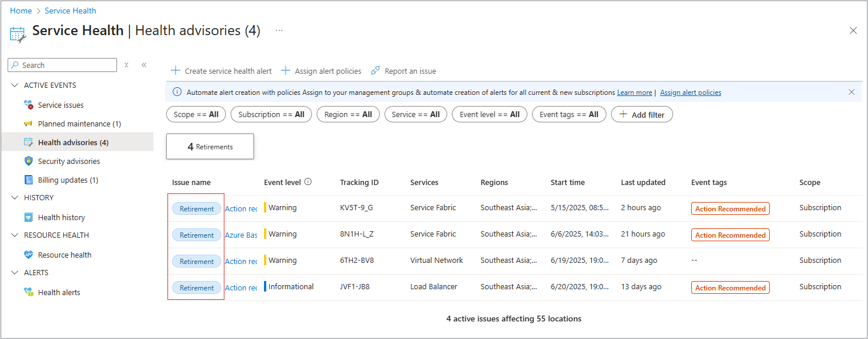Click the Security advisories shield icon
The image size is (868, 339).
click(x=28, y=161)
